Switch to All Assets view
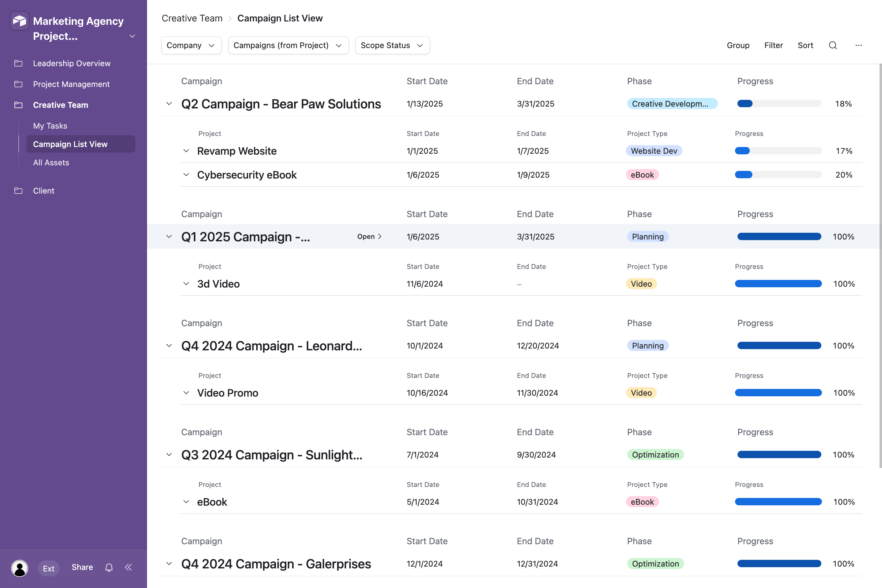This screenshot has height=588, width=882. tap(51, 162)
